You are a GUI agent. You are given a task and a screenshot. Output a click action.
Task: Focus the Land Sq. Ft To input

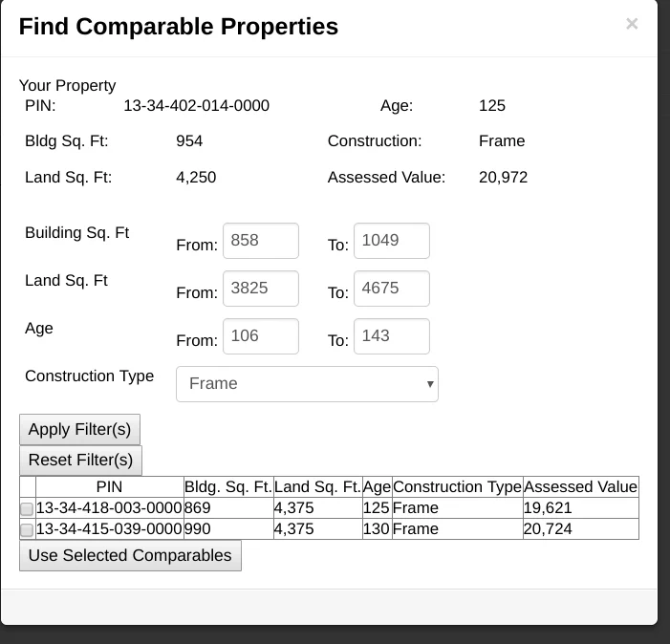391,289
